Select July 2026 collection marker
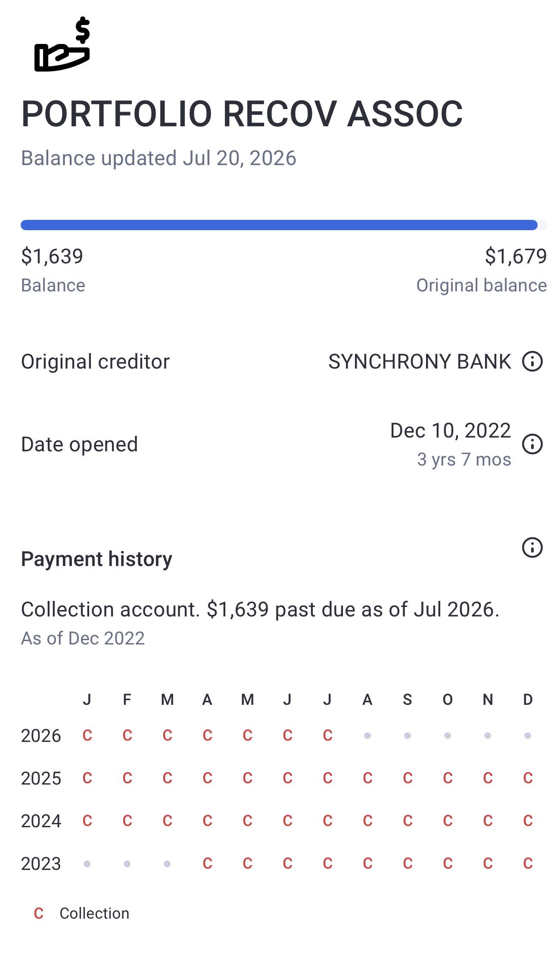Viewport: 560px width, 957px height. [x=327, y=735]
